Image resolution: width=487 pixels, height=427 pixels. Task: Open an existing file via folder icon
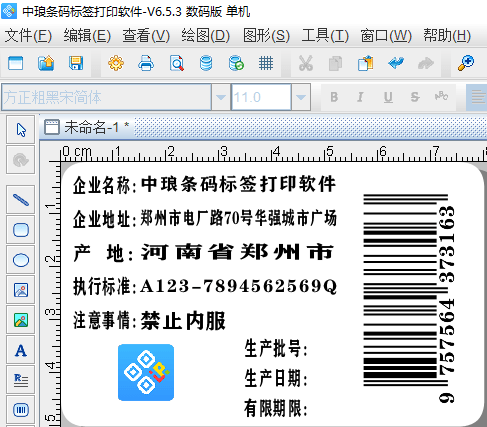coord(46,63)
